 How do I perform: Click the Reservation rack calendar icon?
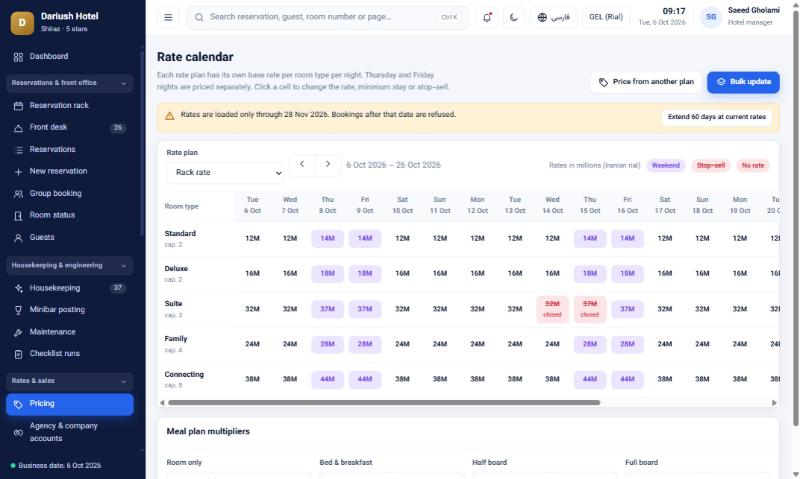tap(18, 106)
